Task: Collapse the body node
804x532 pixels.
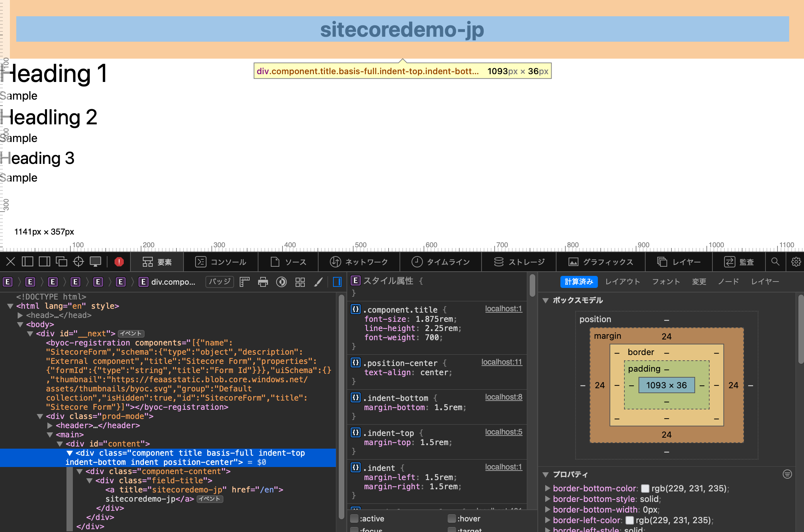Action: 20,324
